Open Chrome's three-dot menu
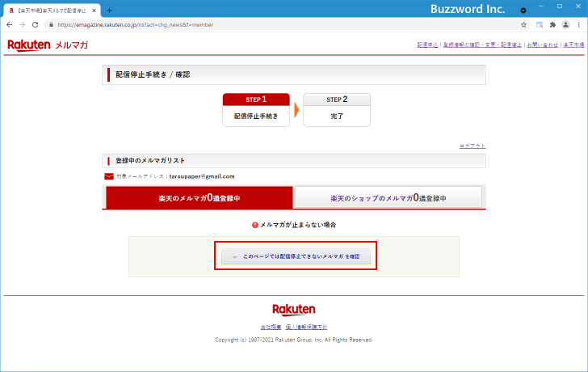The height and width of the screenshot is (372, 588). click(x=579, y=25)
